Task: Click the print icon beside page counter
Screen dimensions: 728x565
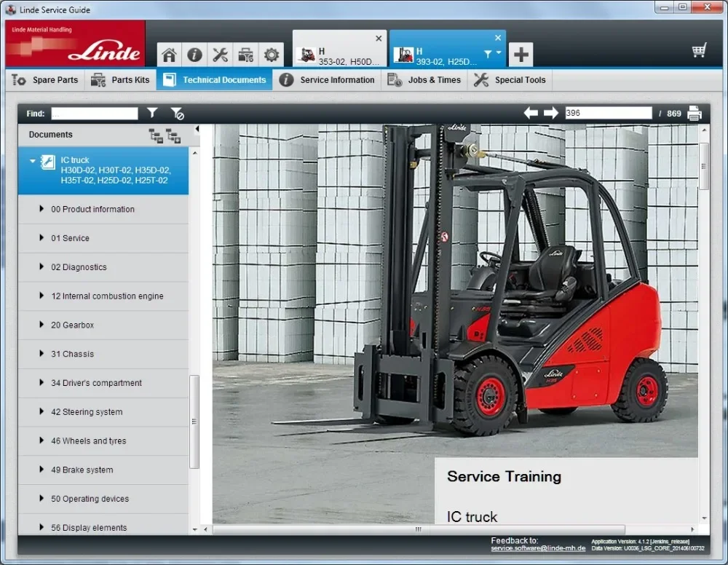Action: pos(695,113)
